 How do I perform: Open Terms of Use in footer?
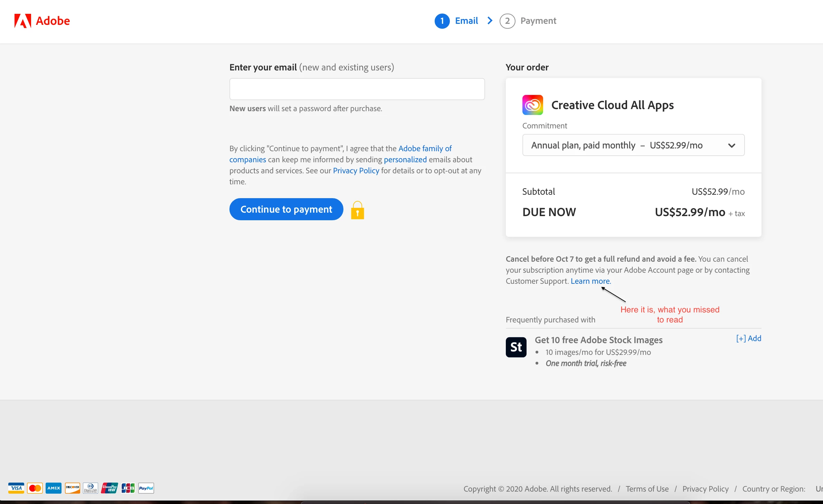647,489
